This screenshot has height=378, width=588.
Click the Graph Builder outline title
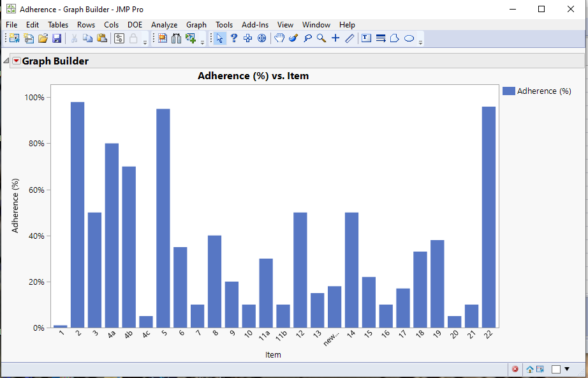click(x=55, y=61)
